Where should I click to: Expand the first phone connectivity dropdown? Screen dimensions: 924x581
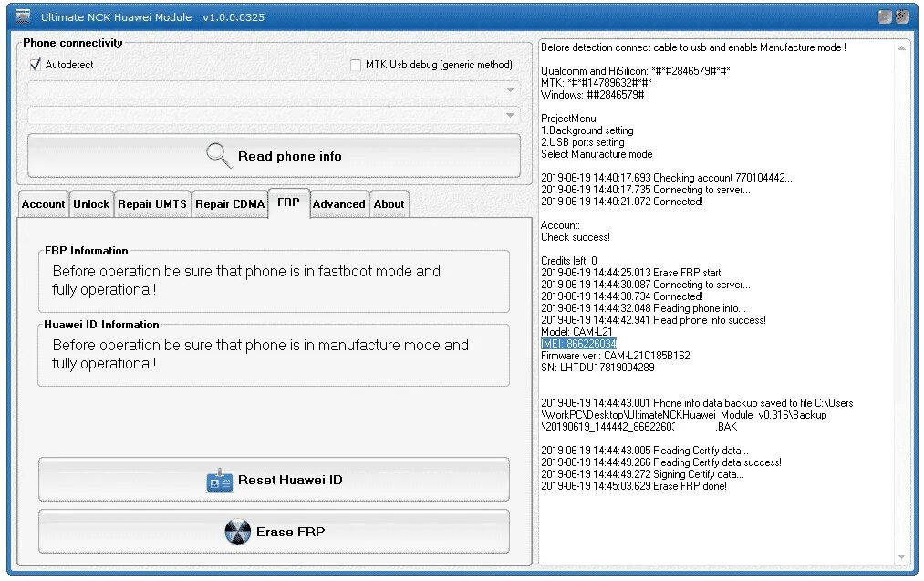tap(510, 89)
